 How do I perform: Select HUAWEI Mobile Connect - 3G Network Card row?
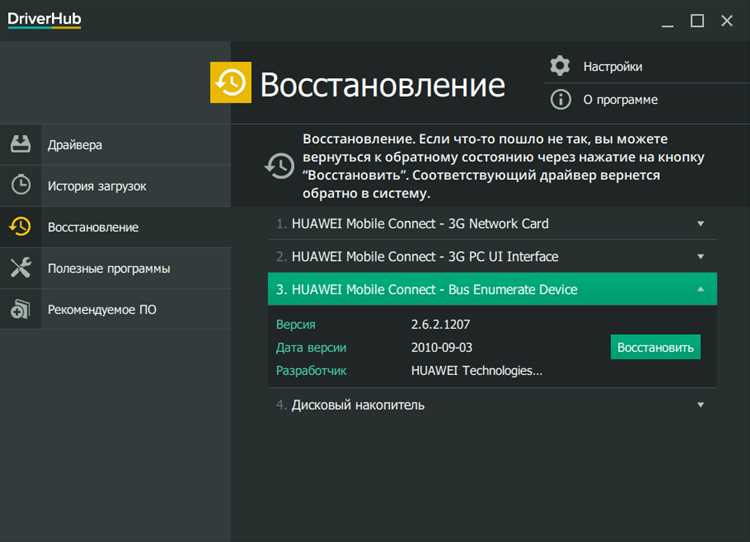click(492, 223)
